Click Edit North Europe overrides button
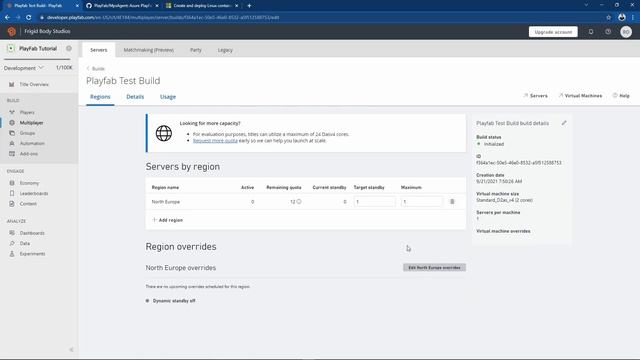This screenshot has width=640, height=360. (x=434, y=267)
